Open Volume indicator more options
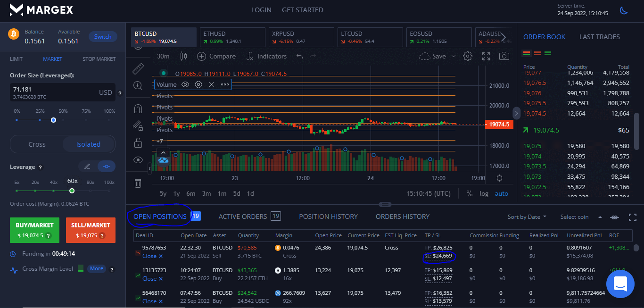 click(x=225, y=84)
